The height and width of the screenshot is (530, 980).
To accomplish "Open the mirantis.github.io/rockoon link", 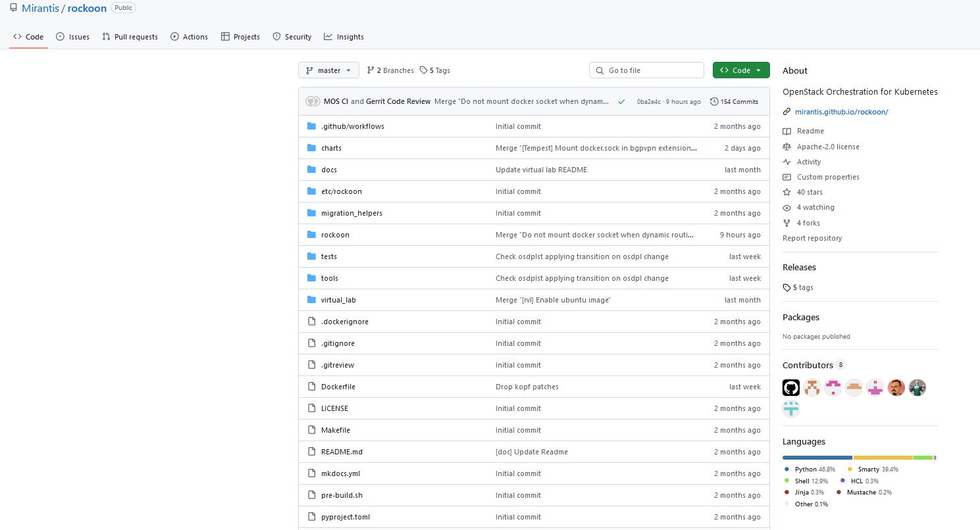I will [x=841, y=111].
